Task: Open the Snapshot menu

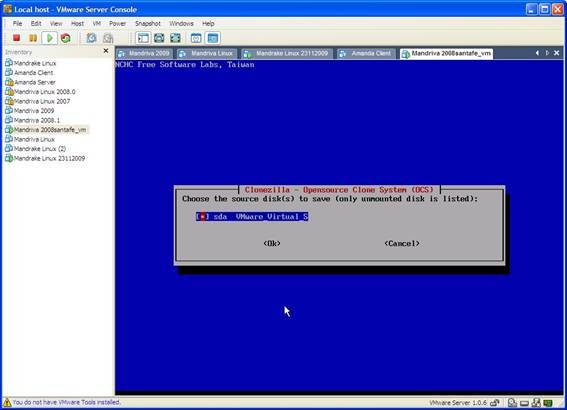Action: 148,24
